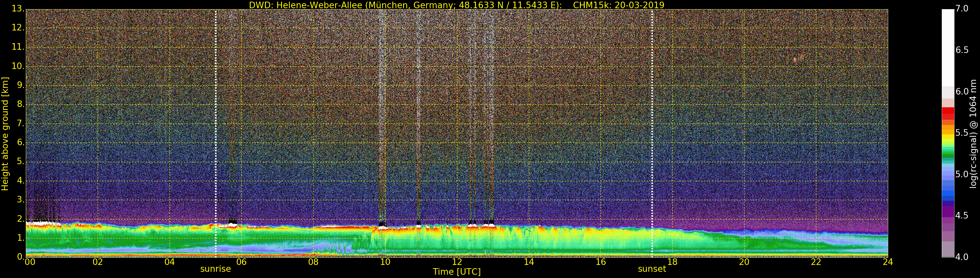Click the '13' height tick label

point(19,9)
